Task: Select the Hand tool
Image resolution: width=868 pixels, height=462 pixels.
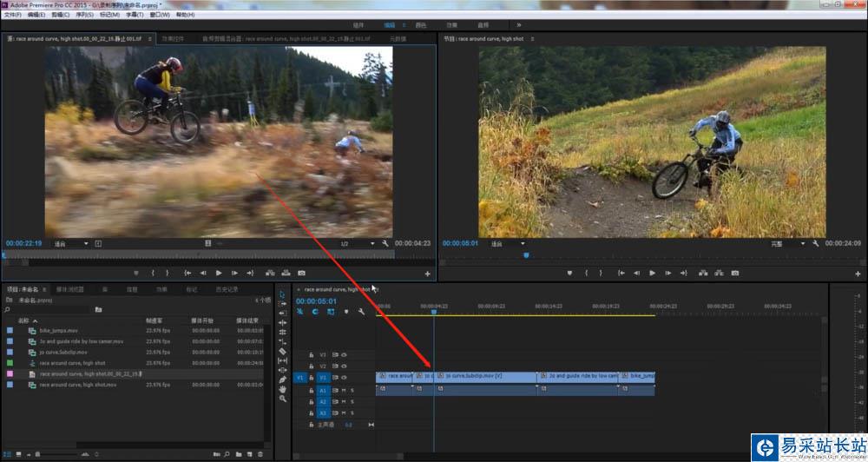Action: click(x=282, y=389)
